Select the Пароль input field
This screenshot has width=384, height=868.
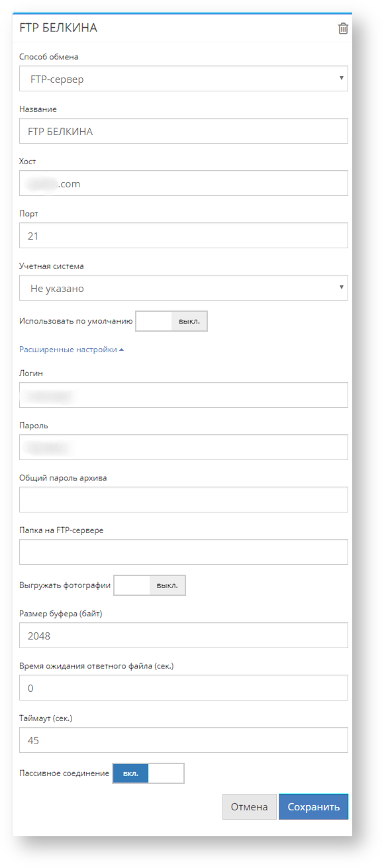[x=183, y=447]
